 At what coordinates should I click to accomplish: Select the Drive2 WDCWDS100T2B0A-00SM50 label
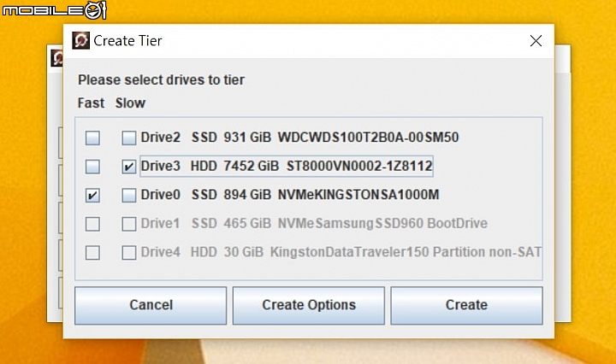[299, 138]
